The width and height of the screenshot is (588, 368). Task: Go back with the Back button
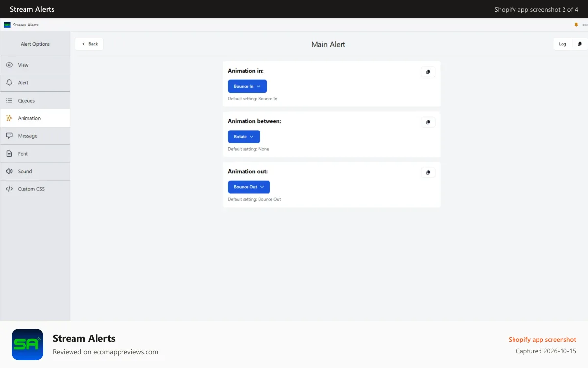[89, 44]
